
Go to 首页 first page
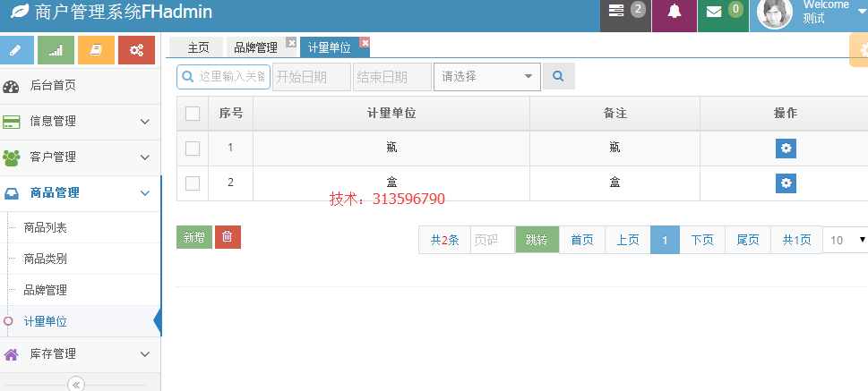[x=582, y=240]
